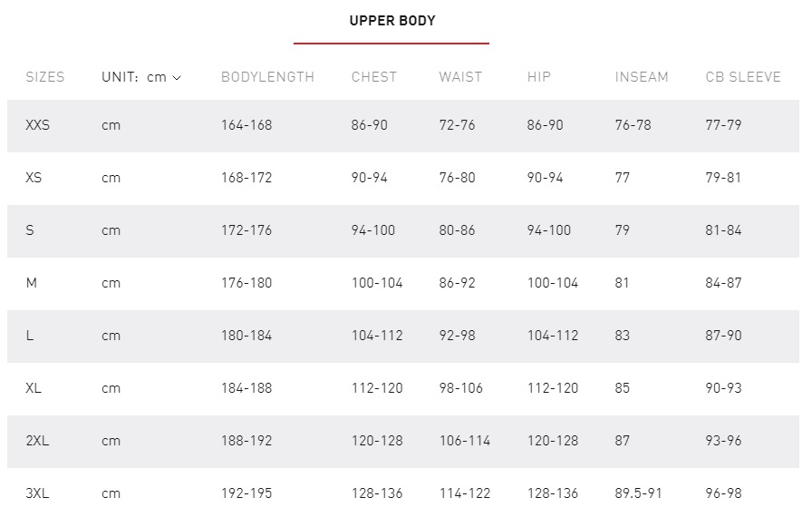Click the BODYLENGTH column header
Screen dimensions: 812x527
tap(267, 77)
